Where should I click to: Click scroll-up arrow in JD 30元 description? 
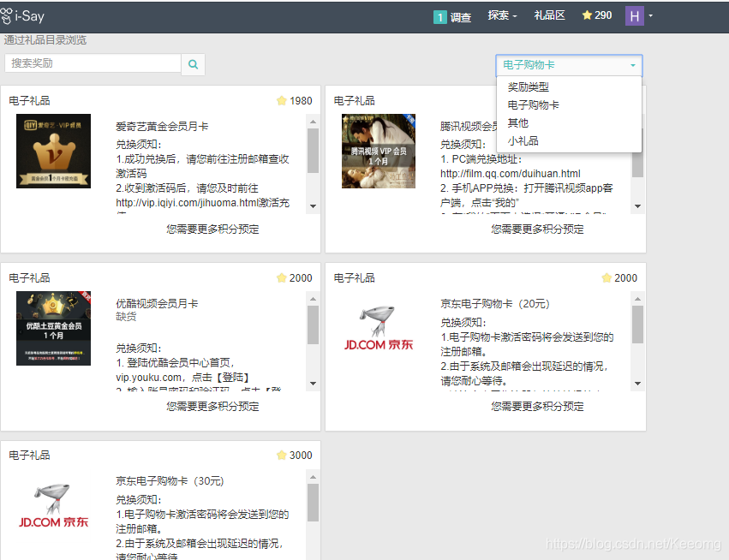click(313, 477)
